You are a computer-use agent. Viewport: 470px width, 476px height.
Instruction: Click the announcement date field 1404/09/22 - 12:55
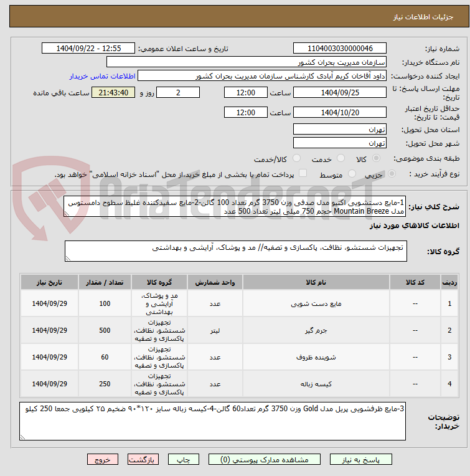[88, 48]
